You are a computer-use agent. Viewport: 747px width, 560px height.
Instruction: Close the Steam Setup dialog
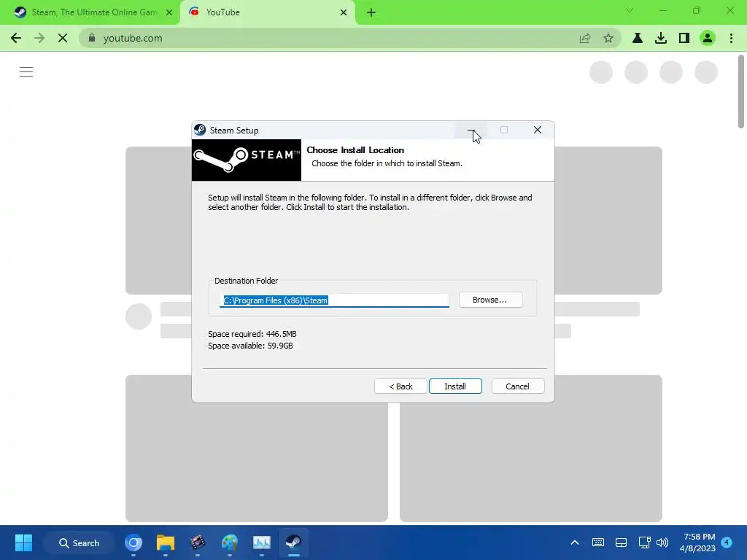538,130
